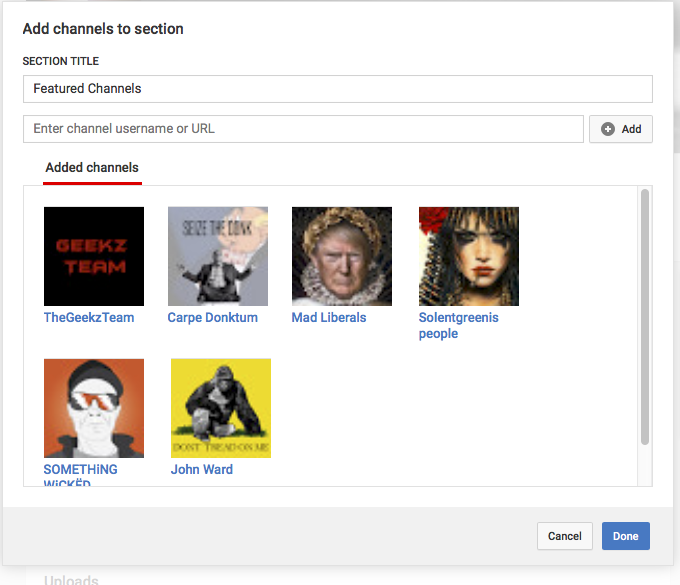Click the added channels list scrollbar
The width and height of the screenshot is (680, 585).
(x=645, y=317)
